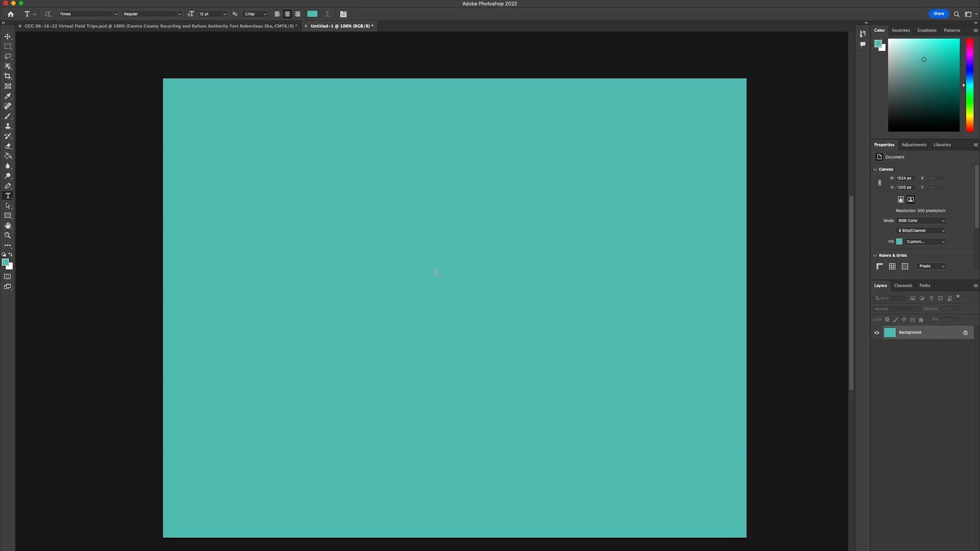
Task: Toggle rulers in Rulers & Grids
Action: coord(879,266)
